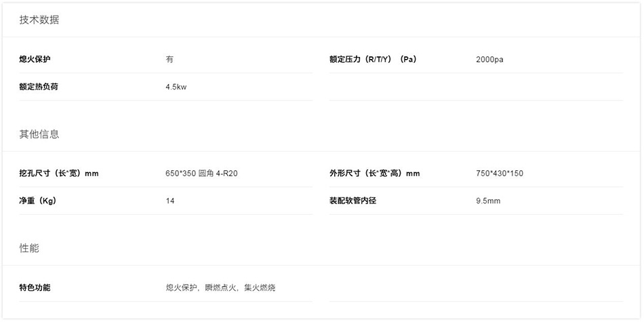Click the 9.5mm hose diameter value
This screenshot has height=322, width=644.
coord(488,201)
